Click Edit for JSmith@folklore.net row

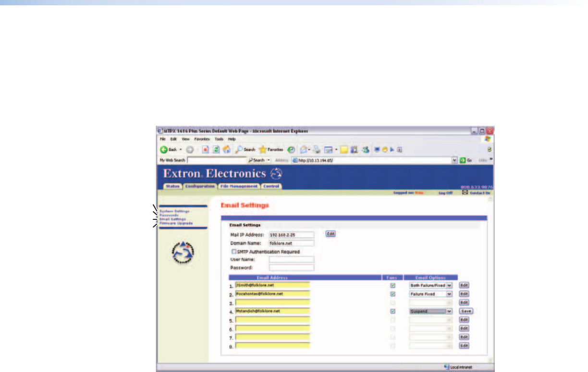click(464, 285)
